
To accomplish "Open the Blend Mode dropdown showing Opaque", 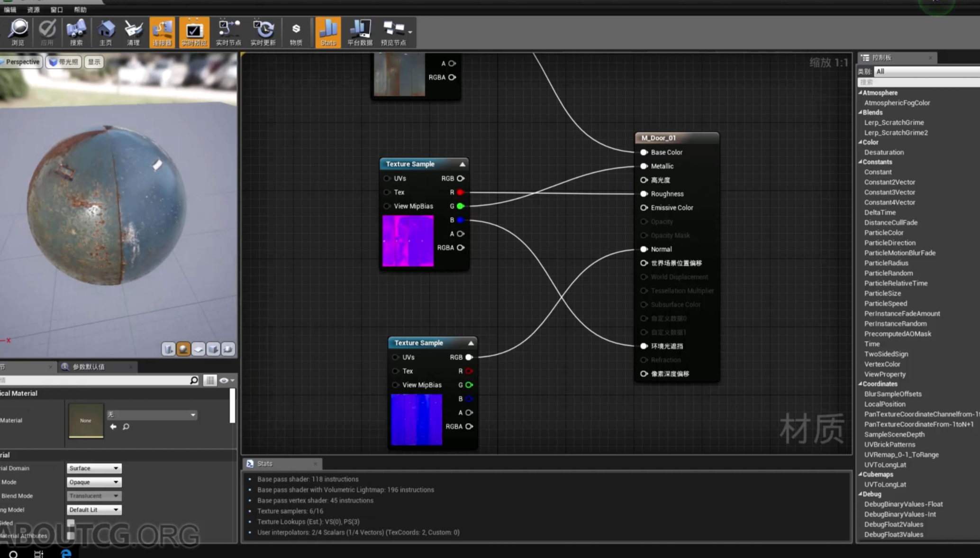I will click(93, 482).
